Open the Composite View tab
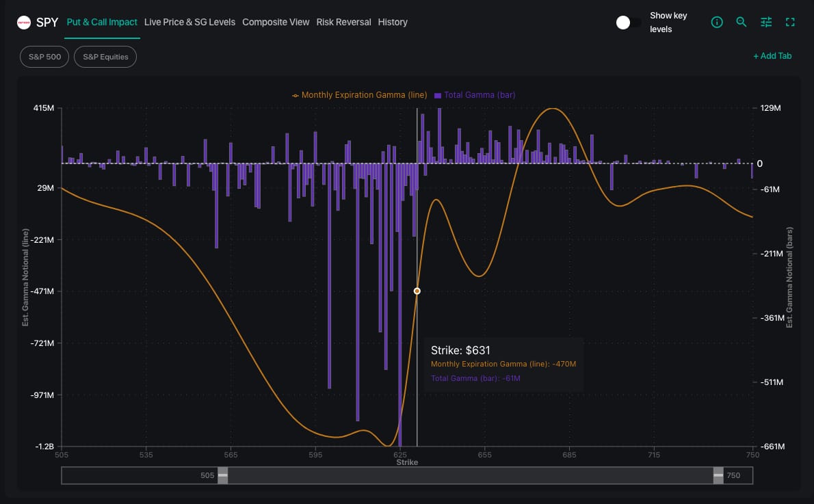The image size is (814, 504). [276, 23]
